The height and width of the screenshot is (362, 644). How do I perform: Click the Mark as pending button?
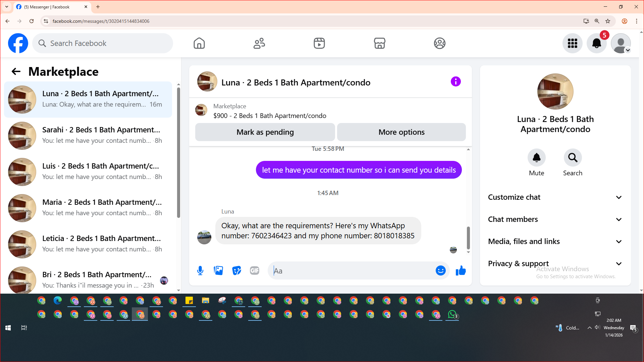coord(265,132)
